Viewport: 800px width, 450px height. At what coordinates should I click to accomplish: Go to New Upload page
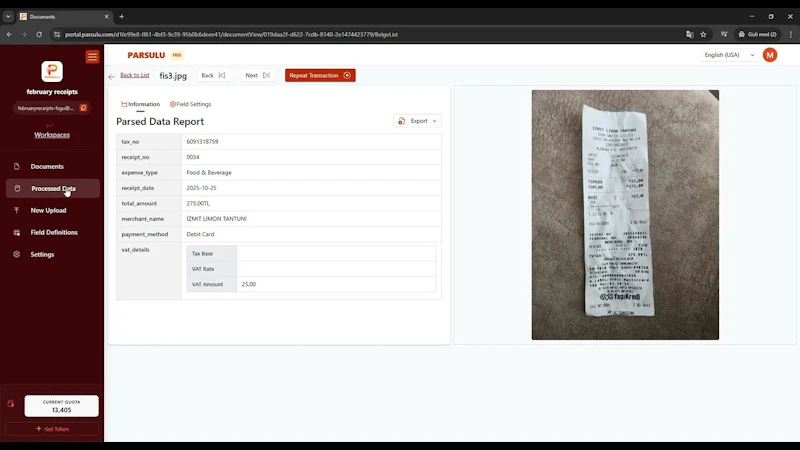tap(48, 210)
